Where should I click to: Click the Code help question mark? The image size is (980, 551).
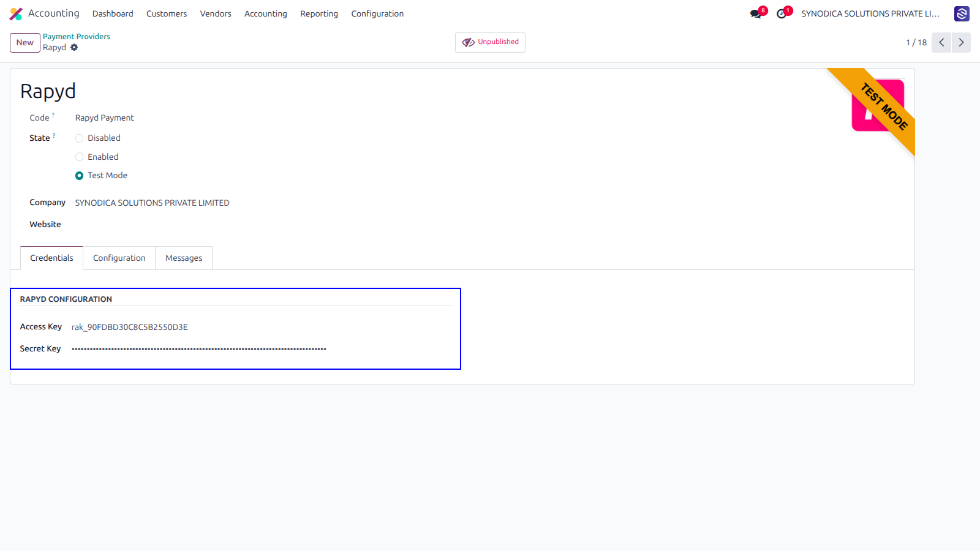[x=53, y=115]
